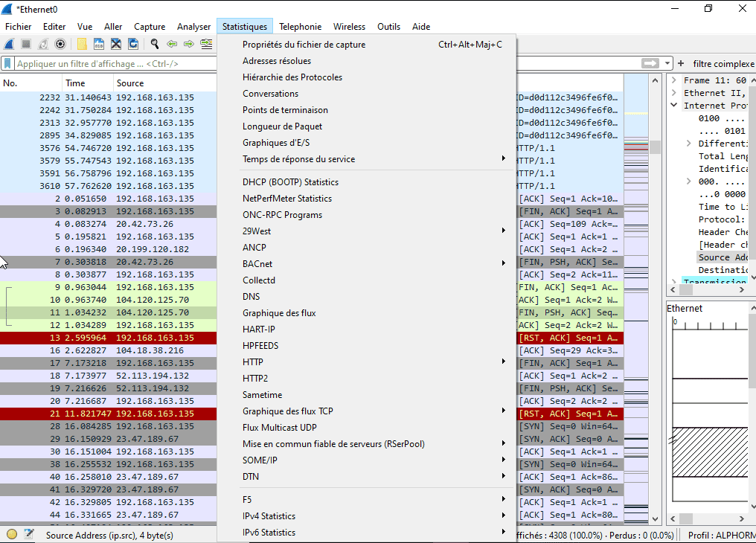Click the go to specified packet icon
The height and width of the screenshot is (543, 756).
click(x=206, y=45)
